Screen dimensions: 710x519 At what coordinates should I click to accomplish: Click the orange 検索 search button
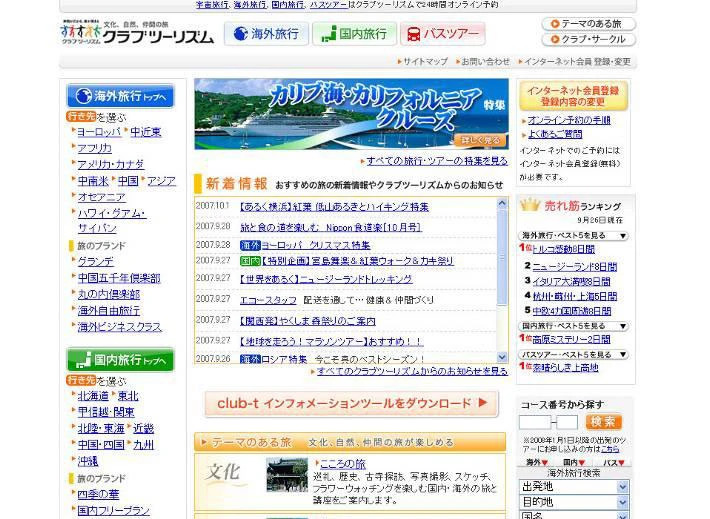click(x=604, y=422)
